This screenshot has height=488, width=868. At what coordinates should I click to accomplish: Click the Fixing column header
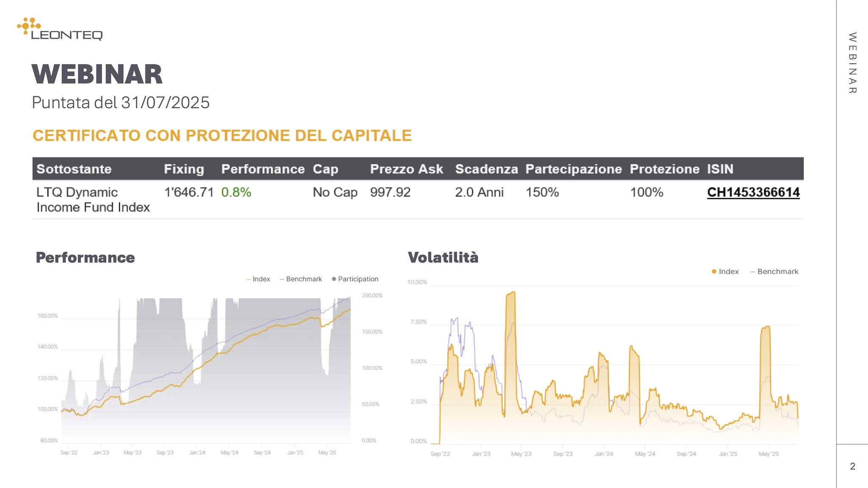pos(184,169)
